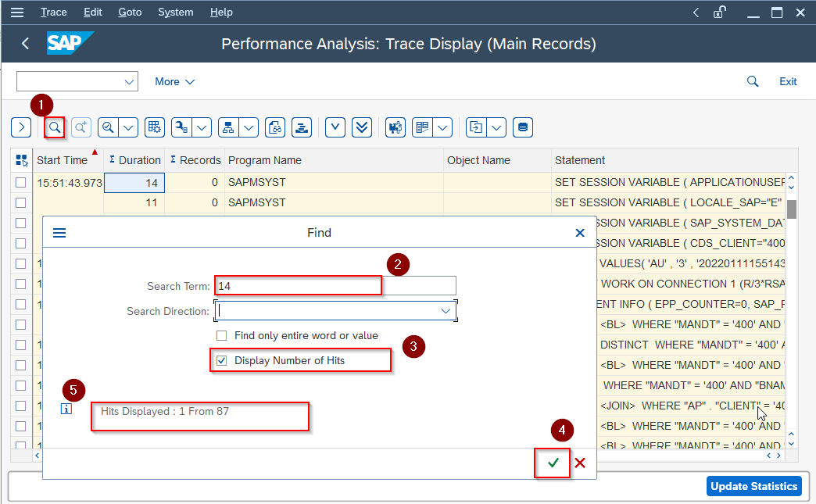Click the calculator grid toolbar icon

click(x=154, y=127)
